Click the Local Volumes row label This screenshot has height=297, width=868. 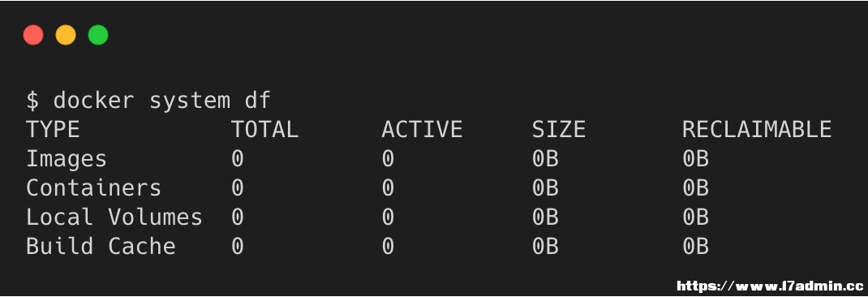114,217
